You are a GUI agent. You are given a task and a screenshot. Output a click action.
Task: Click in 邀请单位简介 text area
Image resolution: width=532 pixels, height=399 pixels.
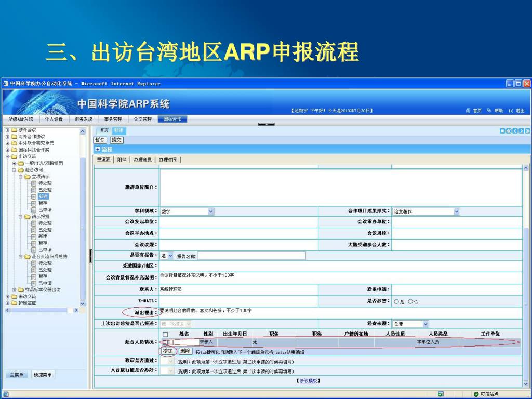click(341, 187)
